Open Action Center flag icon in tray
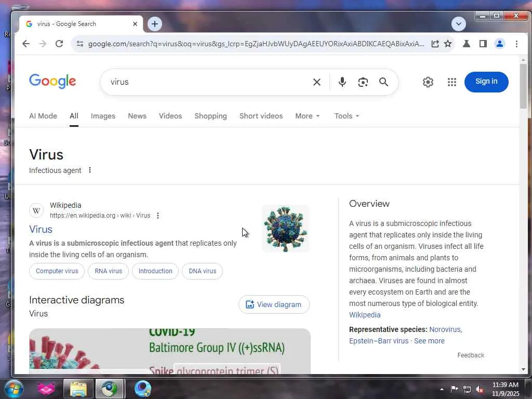The image size is (532, 399). point(454,389)
